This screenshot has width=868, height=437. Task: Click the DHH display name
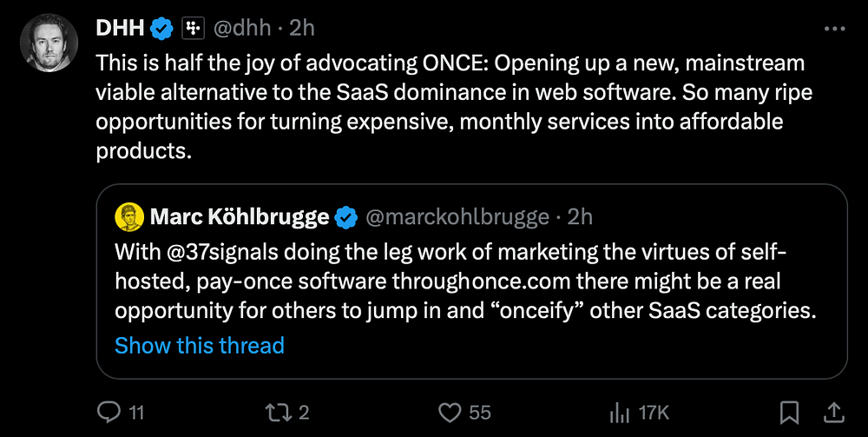(x=120, y=29)
